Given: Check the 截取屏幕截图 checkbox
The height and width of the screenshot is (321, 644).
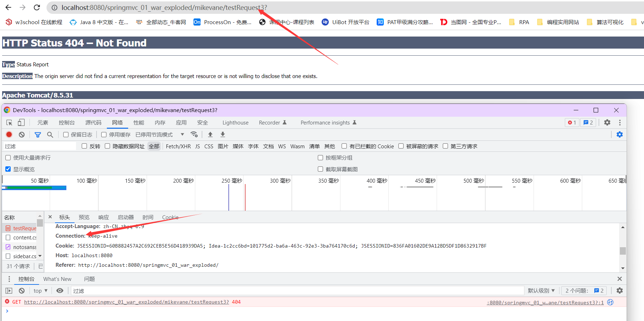Looking at the screenshot, I should (320, 169).
